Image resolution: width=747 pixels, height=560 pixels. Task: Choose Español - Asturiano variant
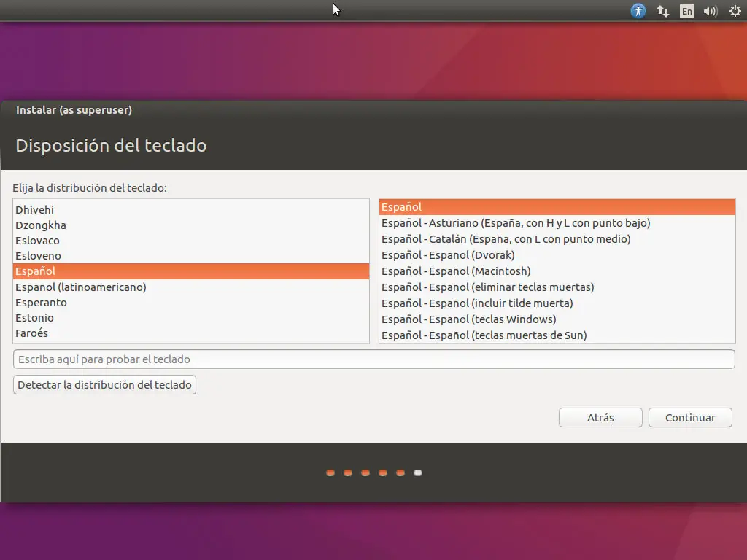(557, 223)
